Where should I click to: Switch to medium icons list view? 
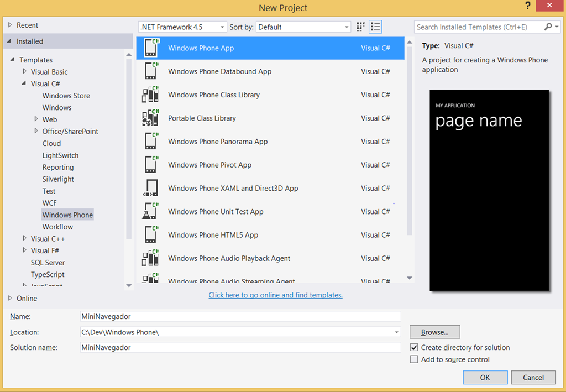[375, 27]
